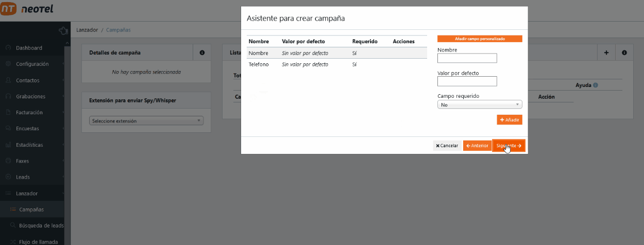Click the Anterior button
644x245 pixels.
tap(477, 146)
